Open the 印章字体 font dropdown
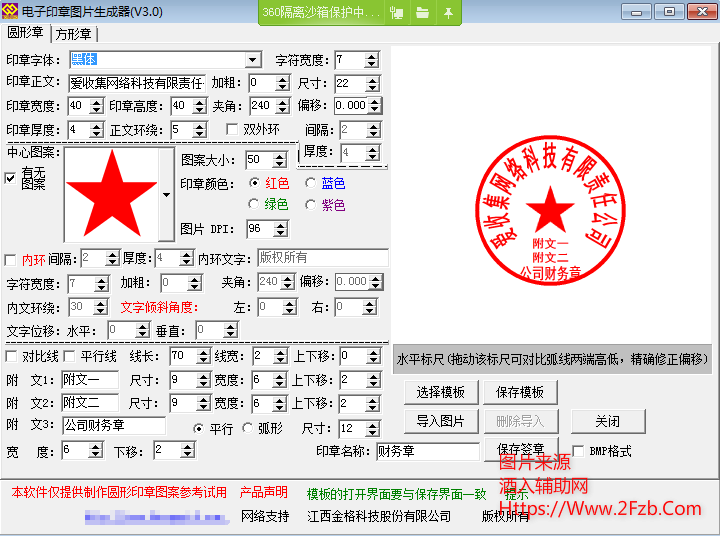This screenshot has width=720, height=536. point(253,60)
